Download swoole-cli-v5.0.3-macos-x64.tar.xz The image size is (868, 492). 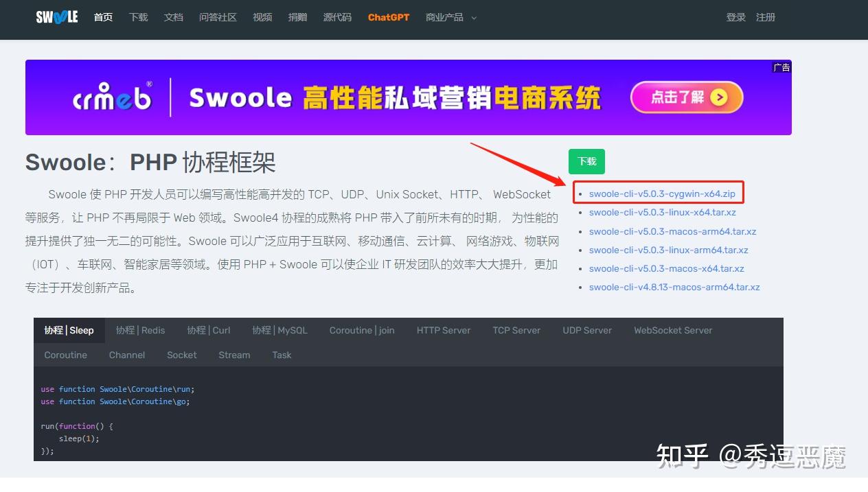click(667, 268)
